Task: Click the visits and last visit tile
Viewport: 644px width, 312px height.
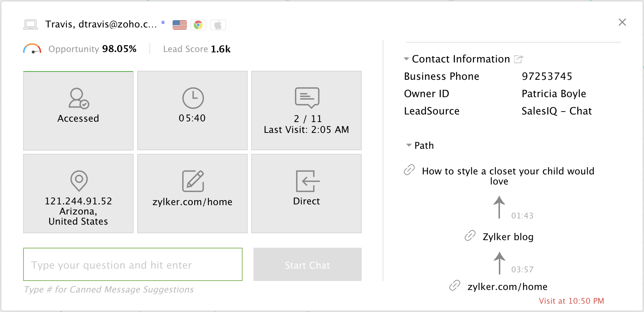Action: 306,110
